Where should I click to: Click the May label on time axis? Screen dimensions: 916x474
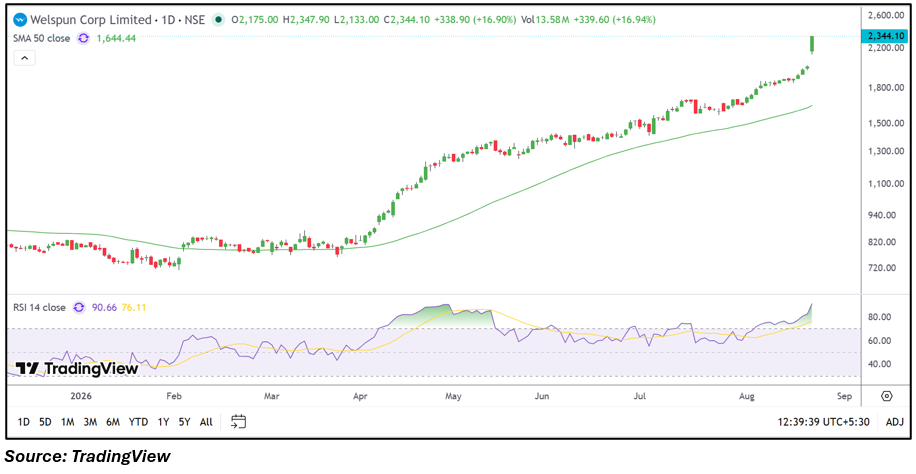coord(454,397)
